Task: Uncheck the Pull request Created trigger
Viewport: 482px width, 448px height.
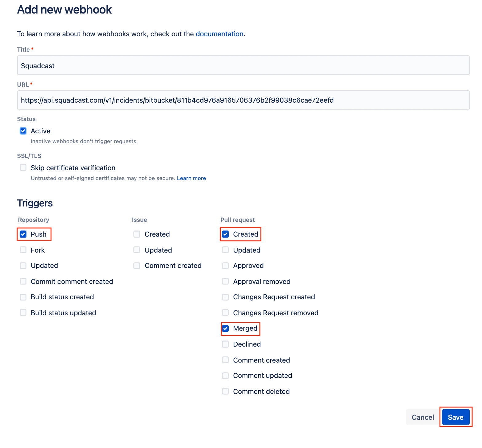Action: point(225,234)
